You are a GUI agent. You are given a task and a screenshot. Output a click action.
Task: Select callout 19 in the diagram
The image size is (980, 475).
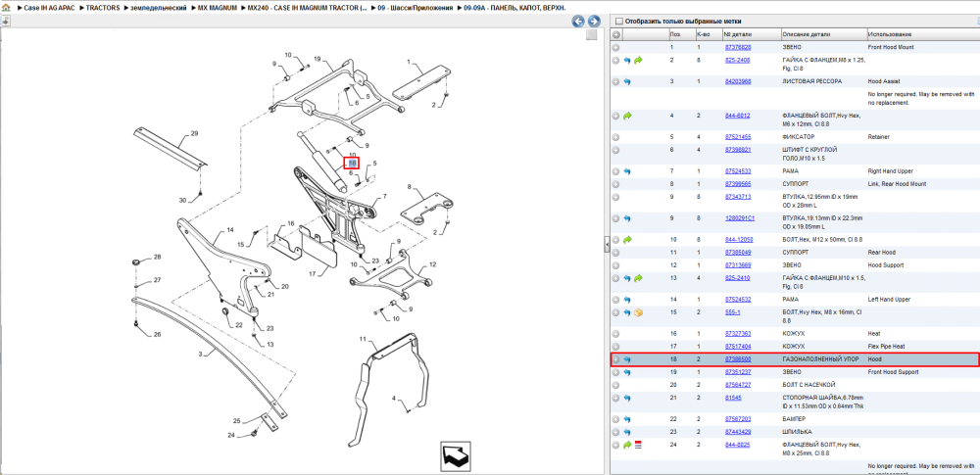(x=317, y=59)
